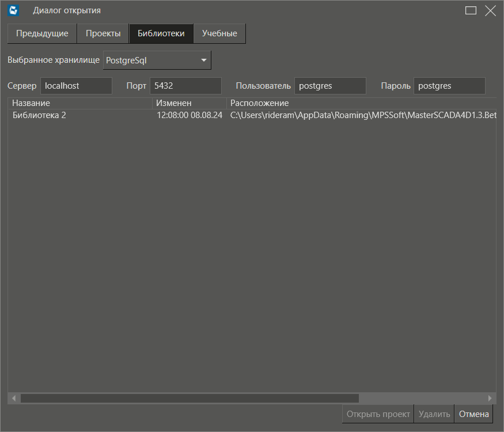This screenshot has width=504, height=432.
Task: Click the Расположение column header
Action: click(x=361, y=103)
